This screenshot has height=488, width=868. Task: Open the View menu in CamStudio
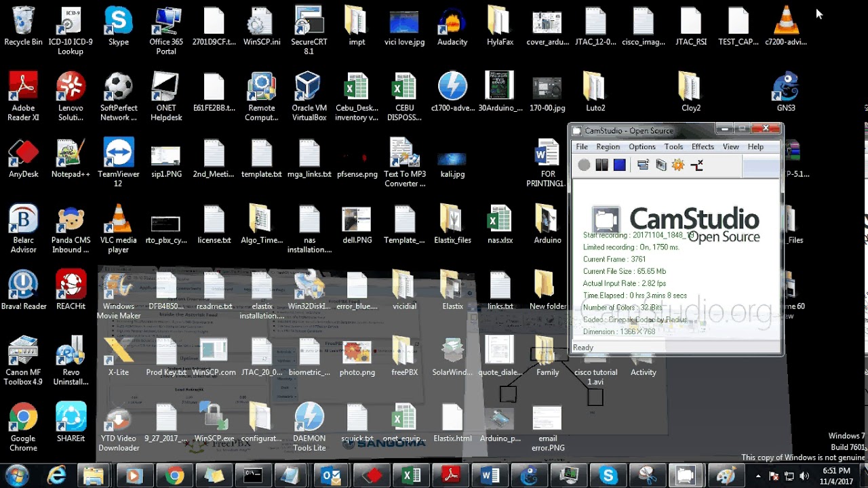click(731, 146)
